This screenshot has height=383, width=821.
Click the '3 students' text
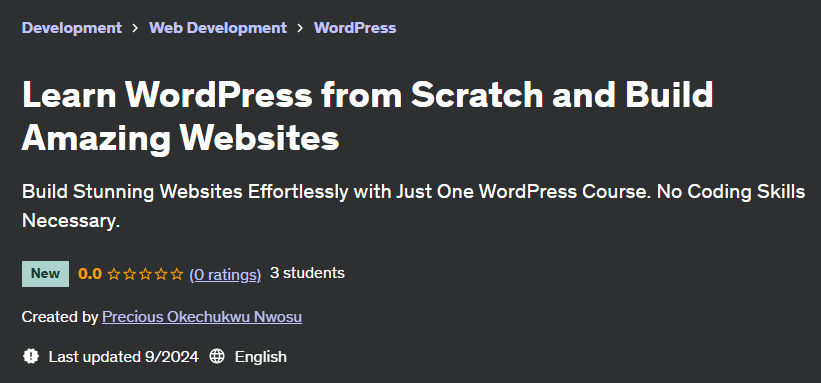[x=307, y=273]
